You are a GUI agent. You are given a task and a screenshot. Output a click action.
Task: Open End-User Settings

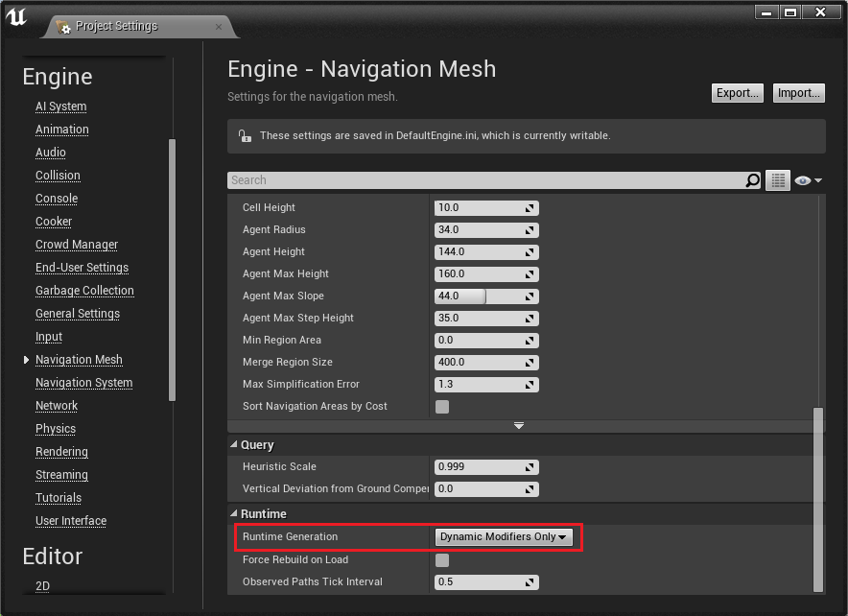[x=82, y=268]
